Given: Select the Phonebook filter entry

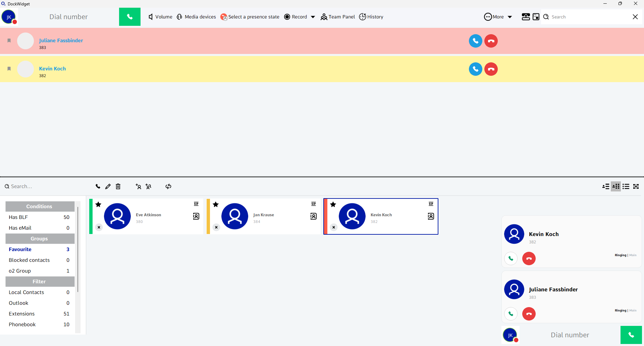Looking at the screenshot, I should [22, 325].
